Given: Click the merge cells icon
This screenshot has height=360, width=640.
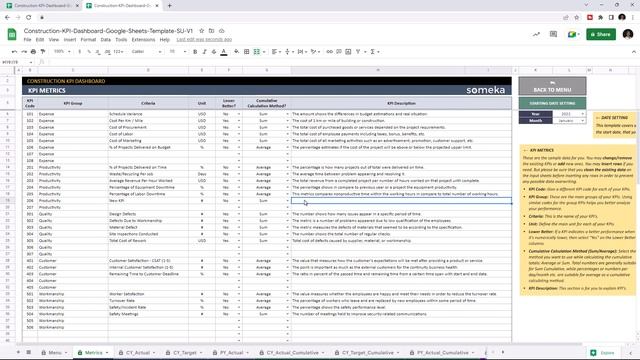Looking at the screenshot, I should (257, 52).
